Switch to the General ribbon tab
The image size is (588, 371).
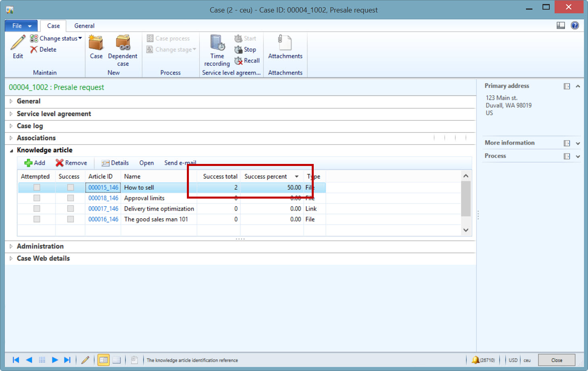pyautogui.click(x=84, y=26)
